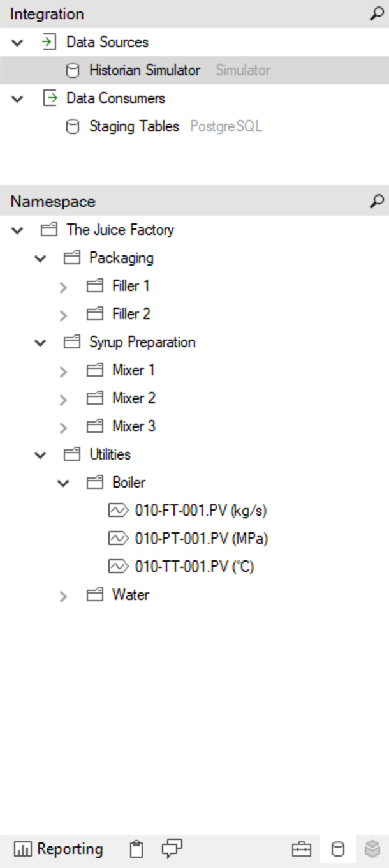Viewport: 389px width, 868px height.
Task: Click the Reporting chart icon
Action: coord(23,849)
